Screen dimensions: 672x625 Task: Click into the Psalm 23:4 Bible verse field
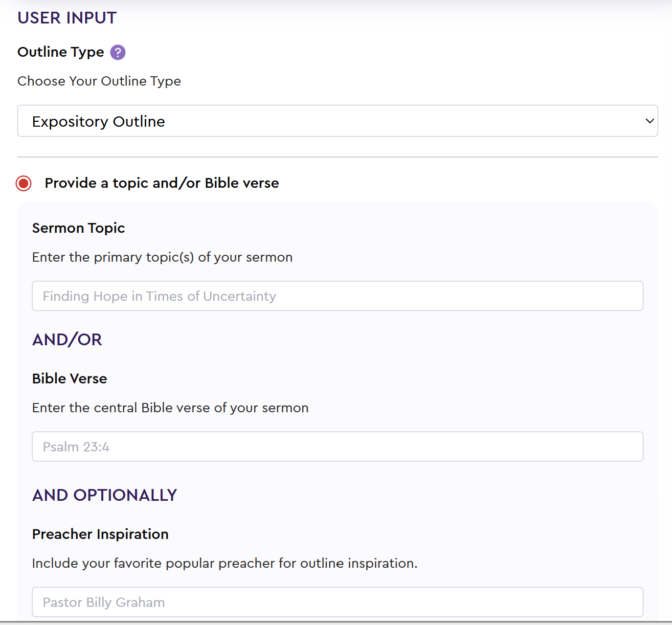pos(337,446)
